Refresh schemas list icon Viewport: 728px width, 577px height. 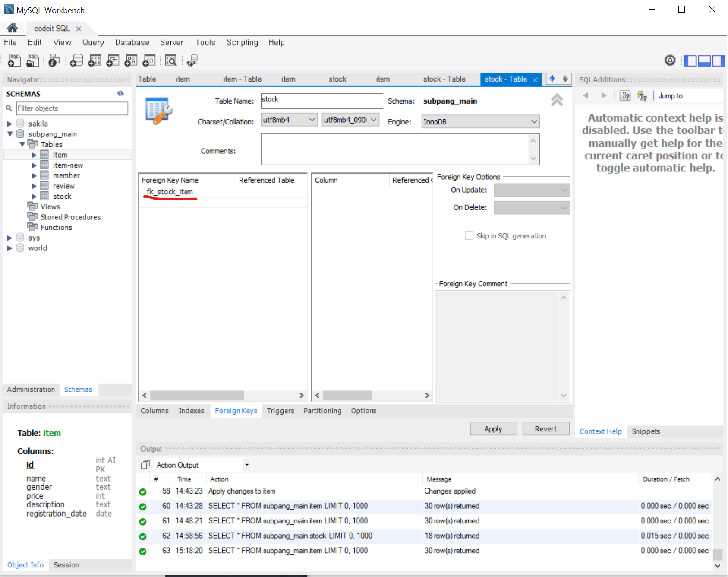(120, 93)
